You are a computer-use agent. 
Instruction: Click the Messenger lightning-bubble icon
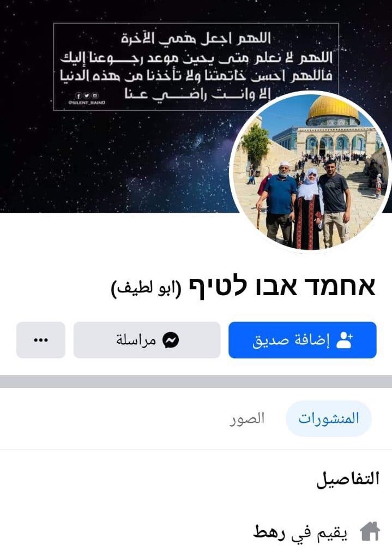pyautogui.click(x=171, y=340)
